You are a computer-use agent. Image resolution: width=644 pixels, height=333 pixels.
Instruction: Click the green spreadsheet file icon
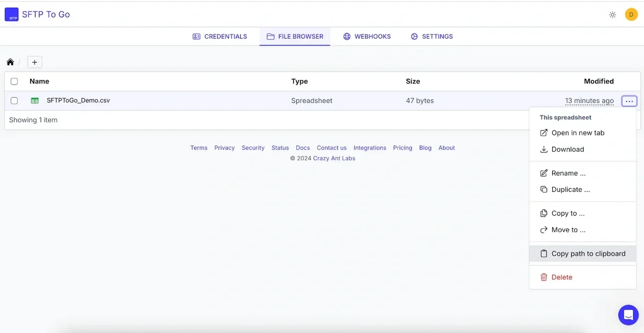(x=33, y=100)
